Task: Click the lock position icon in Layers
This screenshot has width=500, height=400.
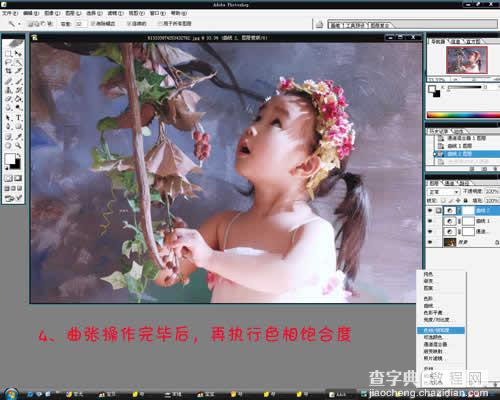Action: click(x=458, y=200)
